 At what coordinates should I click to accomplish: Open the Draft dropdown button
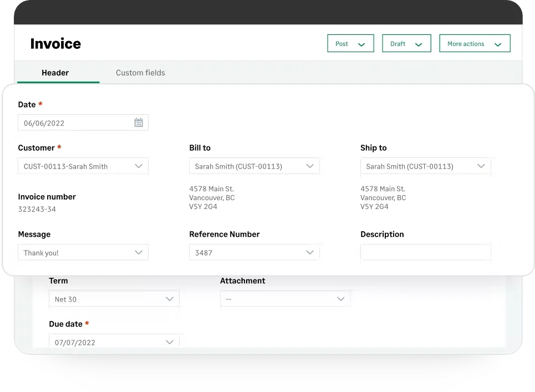click(x=406, y=43)
